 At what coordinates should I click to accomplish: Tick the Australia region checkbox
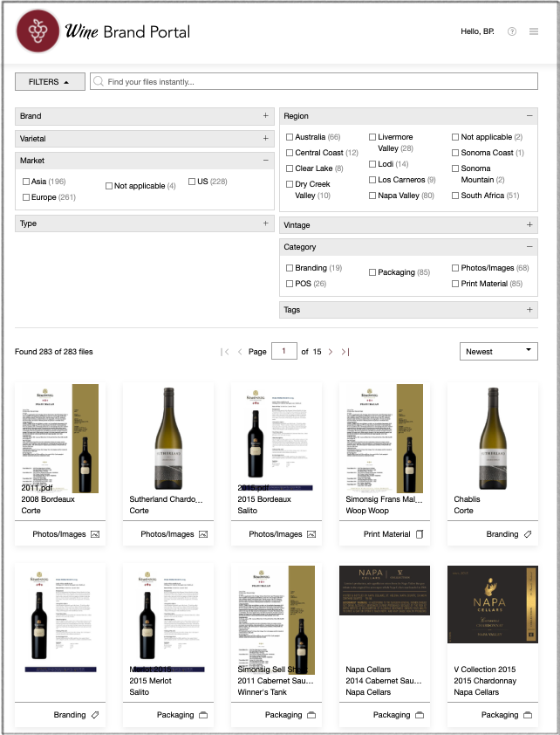pos(290,137)
